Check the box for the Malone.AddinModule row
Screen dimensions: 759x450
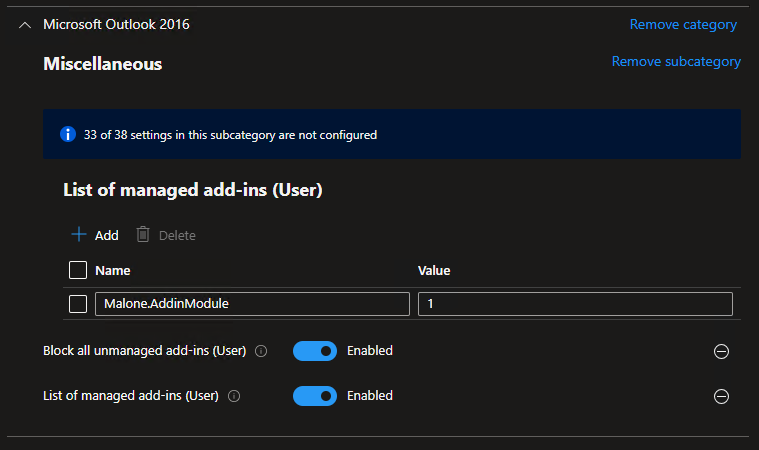tap(78, 304)
